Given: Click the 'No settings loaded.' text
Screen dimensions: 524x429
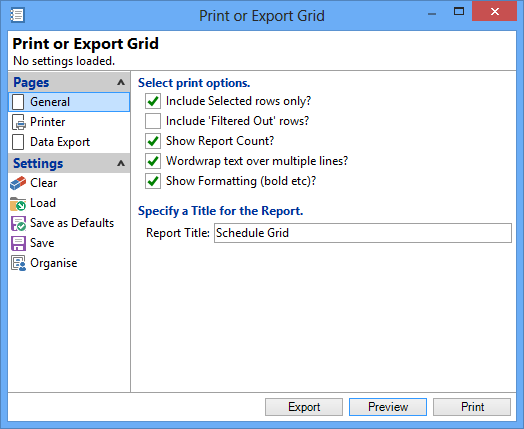Looking at the screenshot, I should point(64,61).
